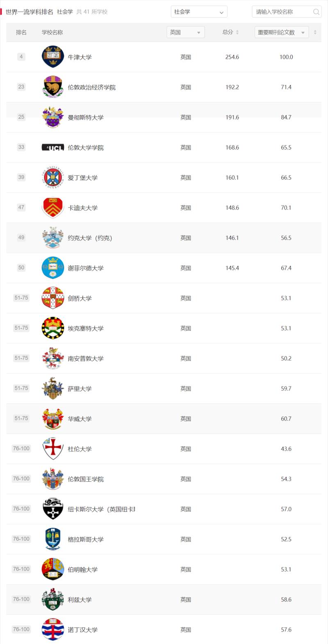Viewport: 328px width, 644px height.
Task: Open 曼彻斯特大学 link
Action: 86,118
